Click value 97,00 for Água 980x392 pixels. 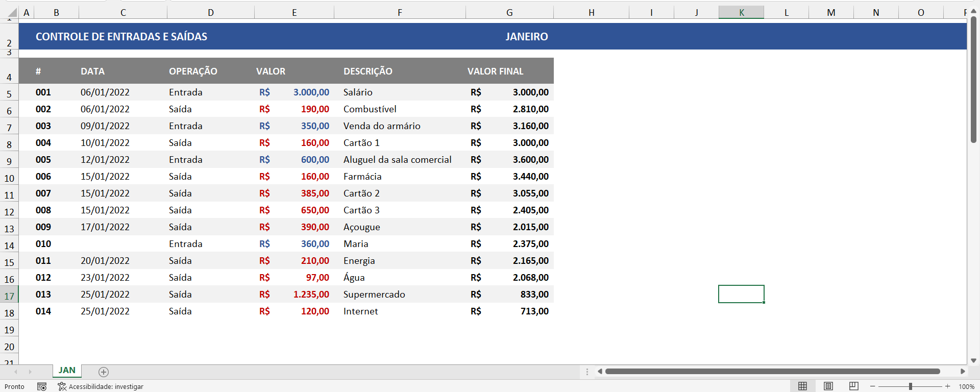294,277
